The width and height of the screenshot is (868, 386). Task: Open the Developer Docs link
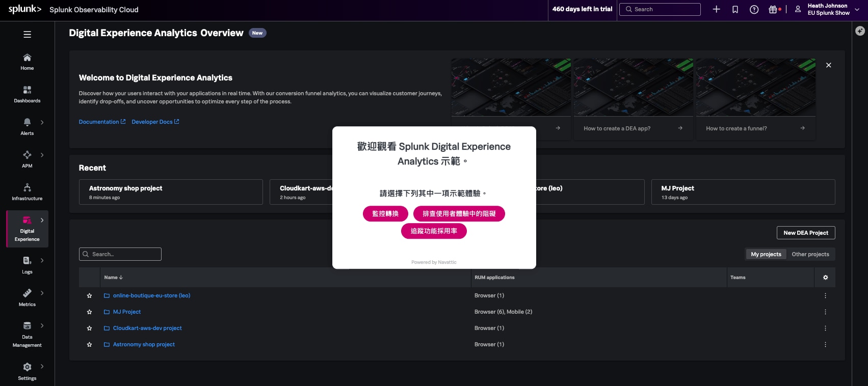155,122
